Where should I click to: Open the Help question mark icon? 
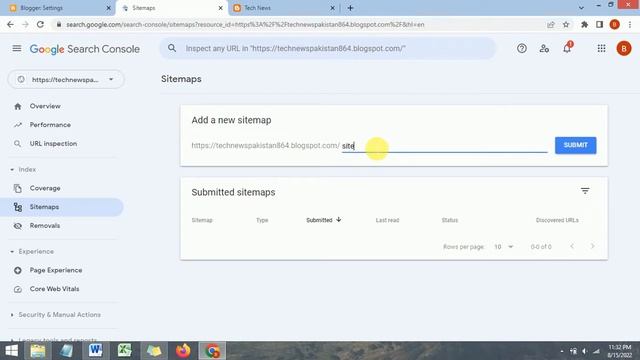tap(522, 49)
